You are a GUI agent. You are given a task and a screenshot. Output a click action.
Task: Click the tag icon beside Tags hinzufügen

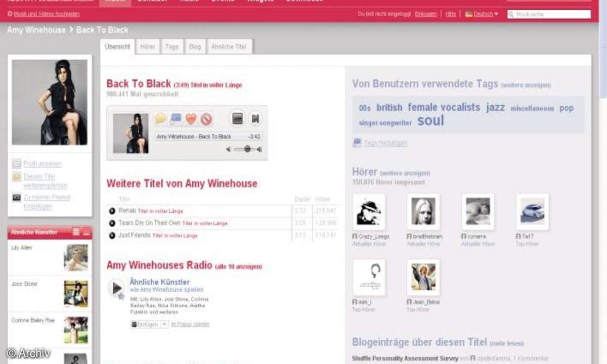tap(357, 143)
